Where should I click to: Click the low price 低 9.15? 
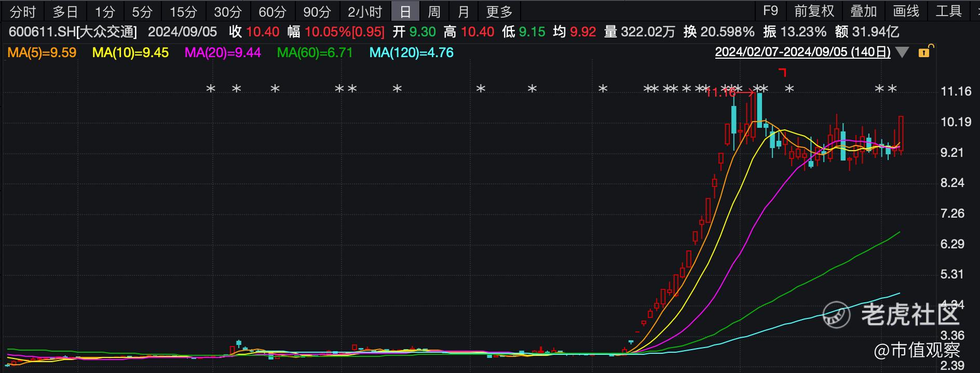tap(524, 32)
